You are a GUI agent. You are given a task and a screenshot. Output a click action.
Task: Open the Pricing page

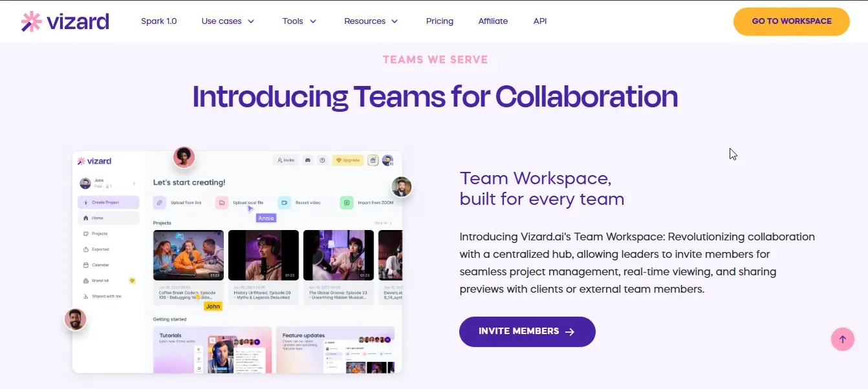coord(440,21)
